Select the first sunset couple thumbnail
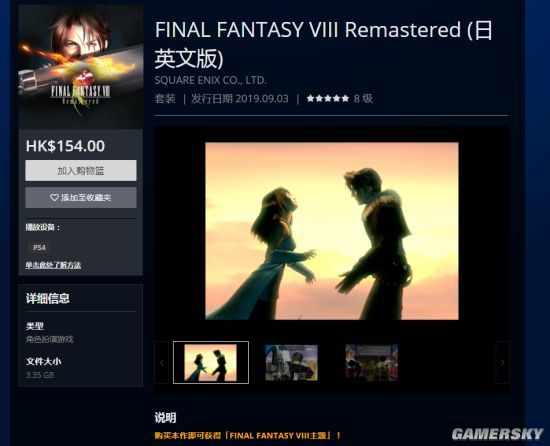 [x=211, y=363]
